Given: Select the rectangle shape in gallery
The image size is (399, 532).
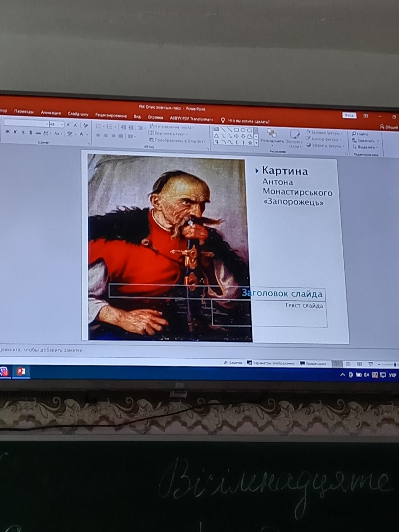Looking at the screenshot, I should 236,130.
